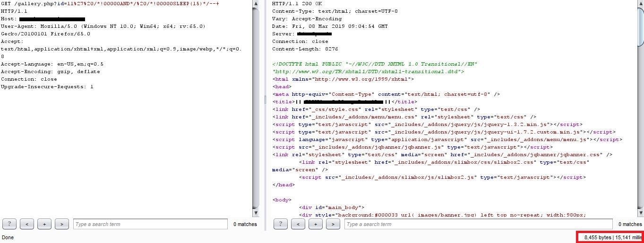This screenshot has width=644, height=243.
Task: Click the jquery-ui-1.7.2.custom.min.js script line
Action: pos(444,132)
